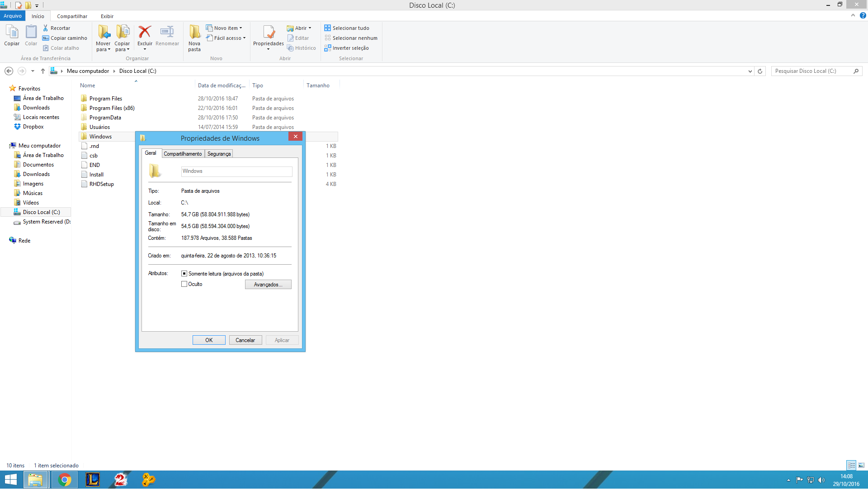
Task: Select Dropbox in Favoritos sidebar
Action: [33, 127]
